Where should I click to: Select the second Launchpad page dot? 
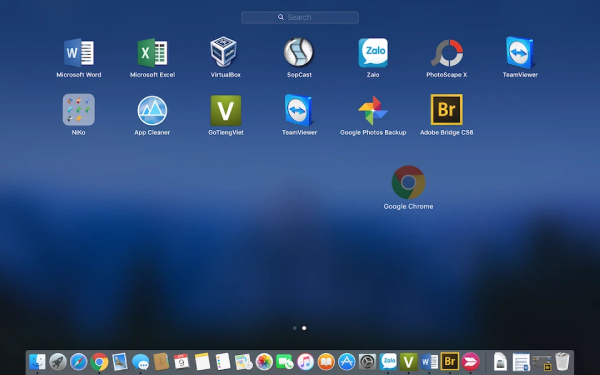coord(304,328)
